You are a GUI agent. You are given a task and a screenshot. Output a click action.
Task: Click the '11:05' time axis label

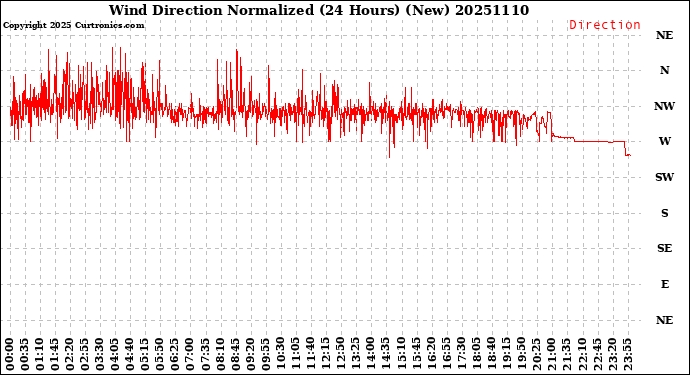point(295,354)
